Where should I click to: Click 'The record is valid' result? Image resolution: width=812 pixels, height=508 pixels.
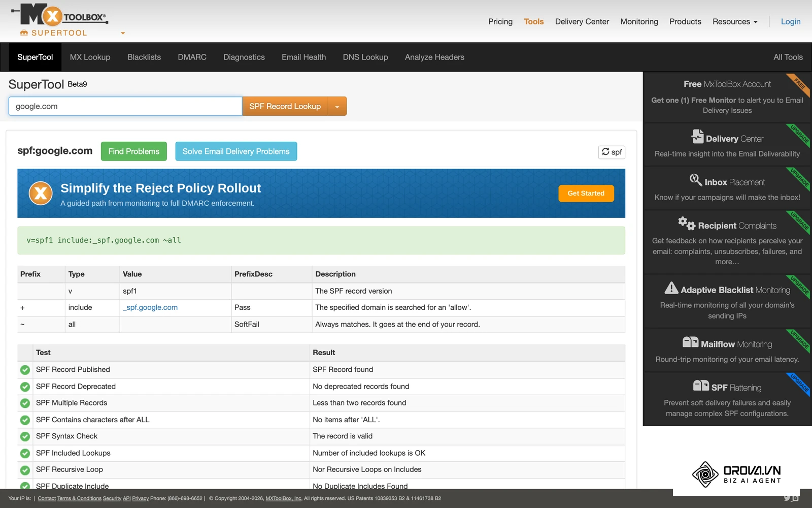pos(343,436)
